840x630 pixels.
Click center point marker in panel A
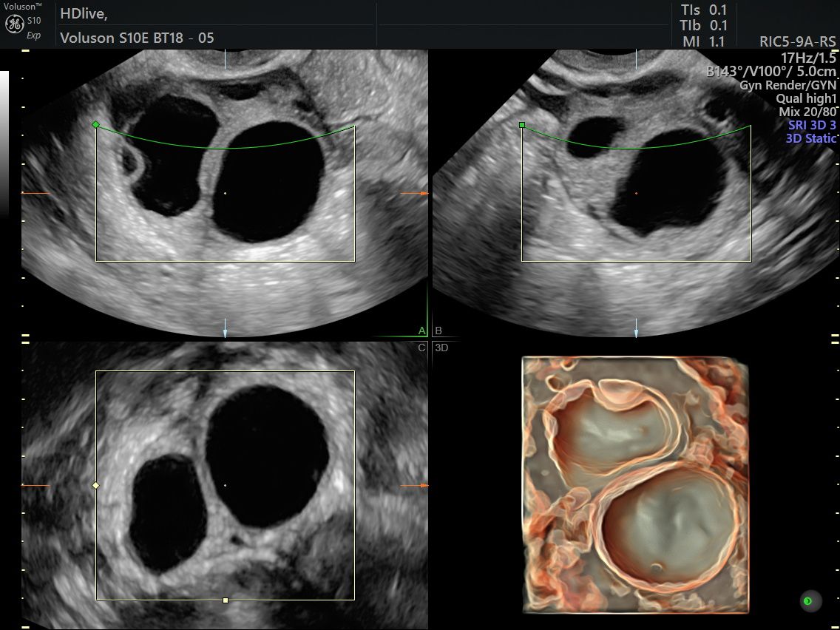click(x=225, y=193)
